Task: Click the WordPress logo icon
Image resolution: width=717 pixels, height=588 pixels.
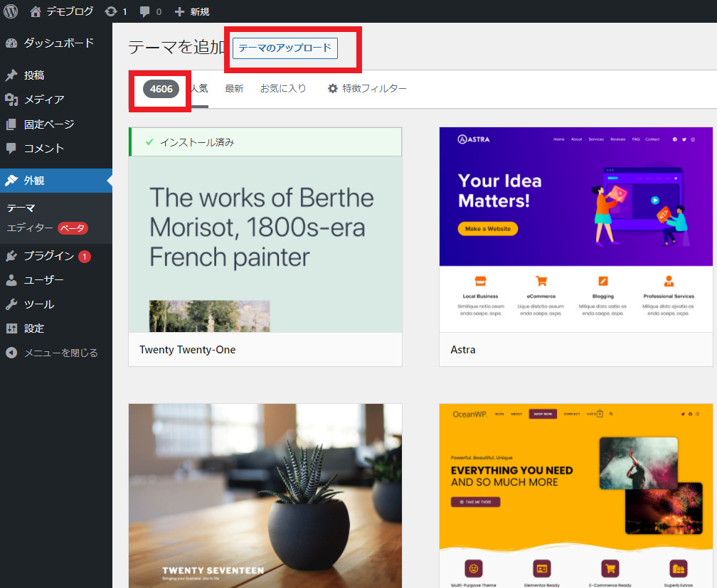Action: coord(11,11)
